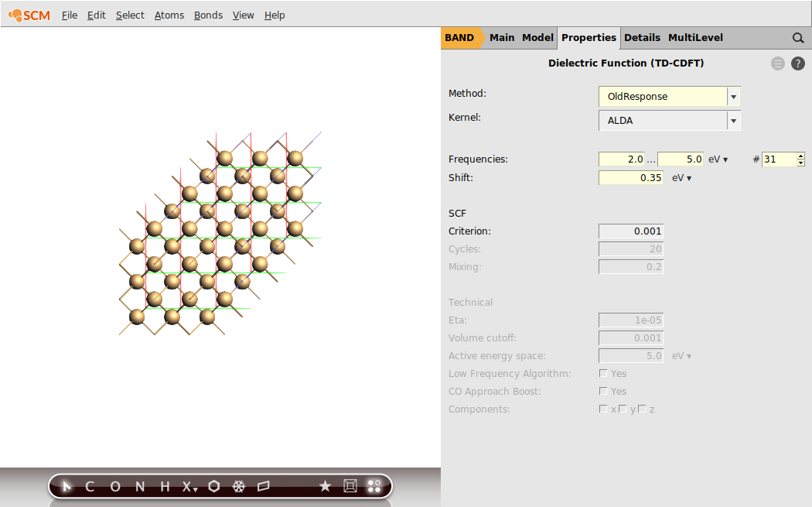Switch to the Details tab
Viewport: 812px width, 507px height.
(642, 37)
